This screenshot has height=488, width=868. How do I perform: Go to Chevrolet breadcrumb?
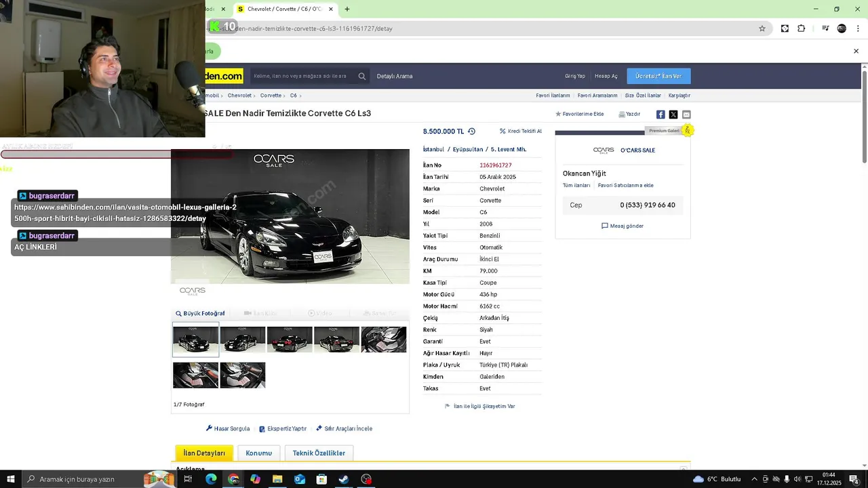(239, 96)
